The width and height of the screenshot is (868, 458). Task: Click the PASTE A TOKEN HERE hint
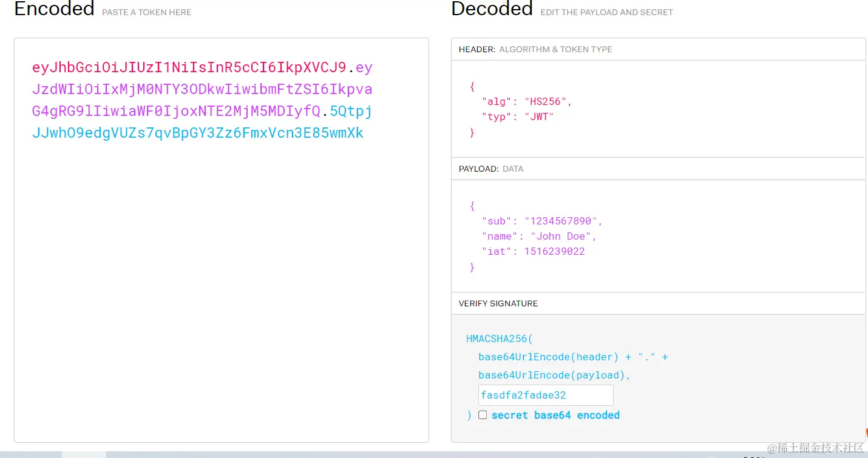pos(146,12)
